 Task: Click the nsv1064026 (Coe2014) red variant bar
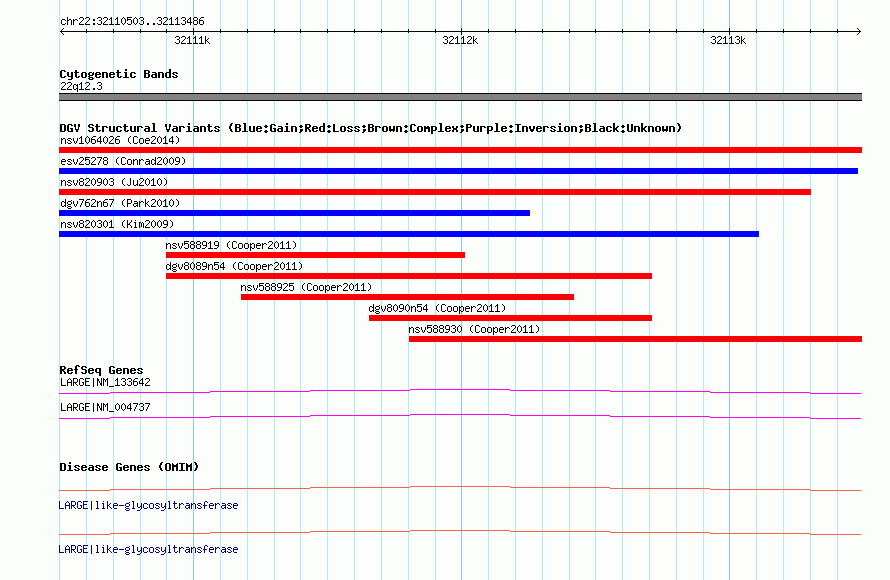point(460,150)
